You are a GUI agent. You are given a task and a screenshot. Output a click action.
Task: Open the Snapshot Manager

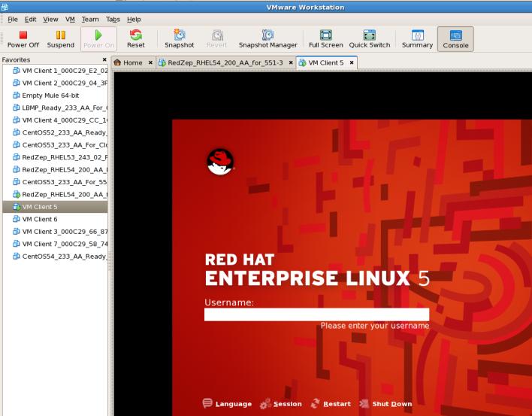pyautogui.click(x=268, y=39)
